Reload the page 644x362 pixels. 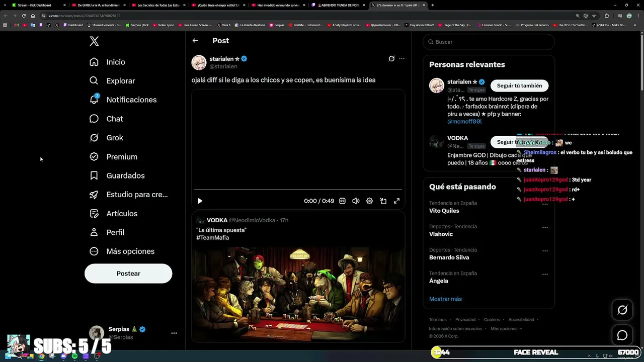pyautogui.click(x=24, y=16)
